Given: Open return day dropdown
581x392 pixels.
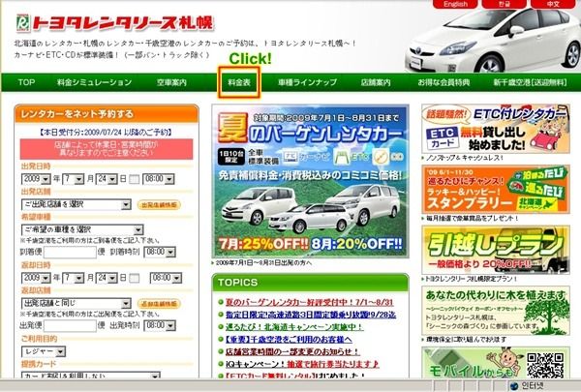Looking at the screenshot, I should tap(107, 278).
